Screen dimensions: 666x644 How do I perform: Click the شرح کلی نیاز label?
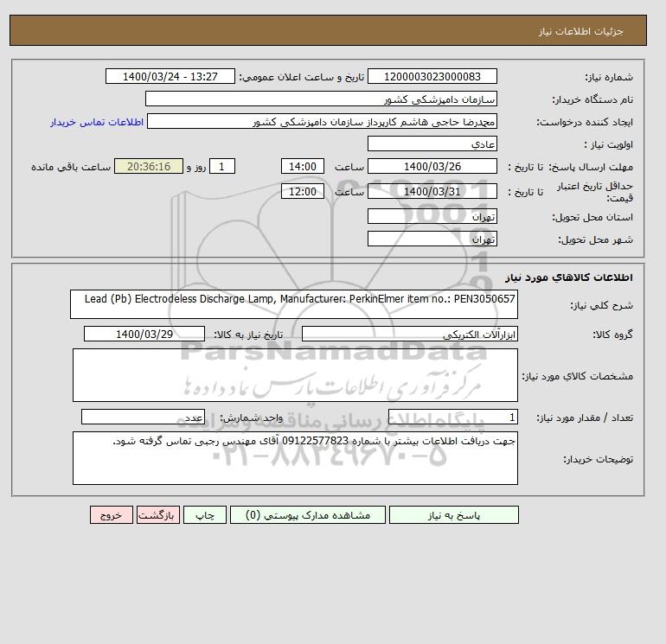[601, 306]
